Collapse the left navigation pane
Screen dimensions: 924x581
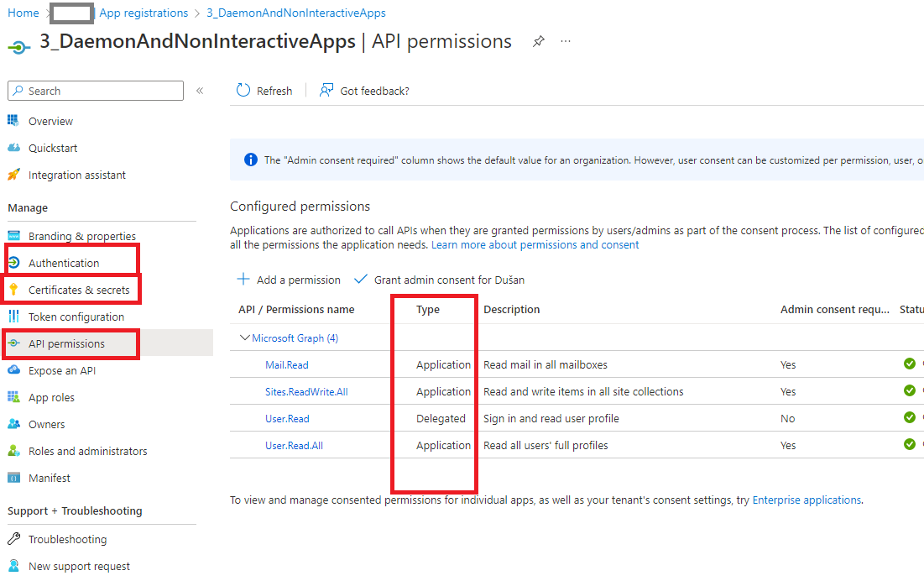(x=198, y=90)
